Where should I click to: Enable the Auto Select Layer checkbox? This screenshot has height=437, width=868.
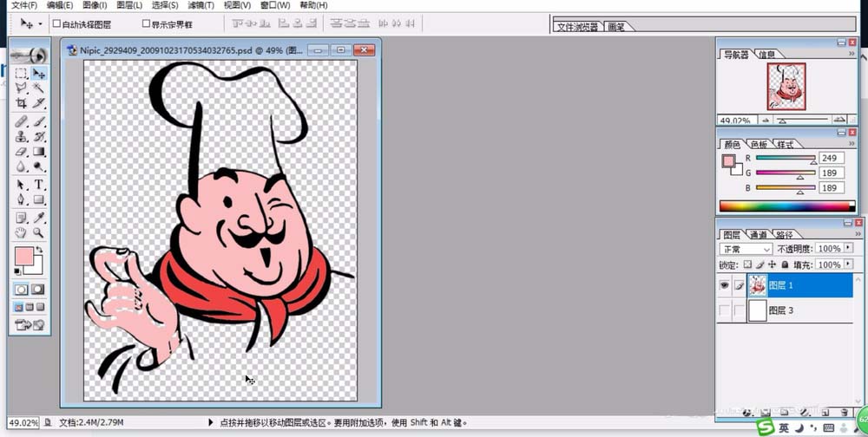[x=56, y=23]
